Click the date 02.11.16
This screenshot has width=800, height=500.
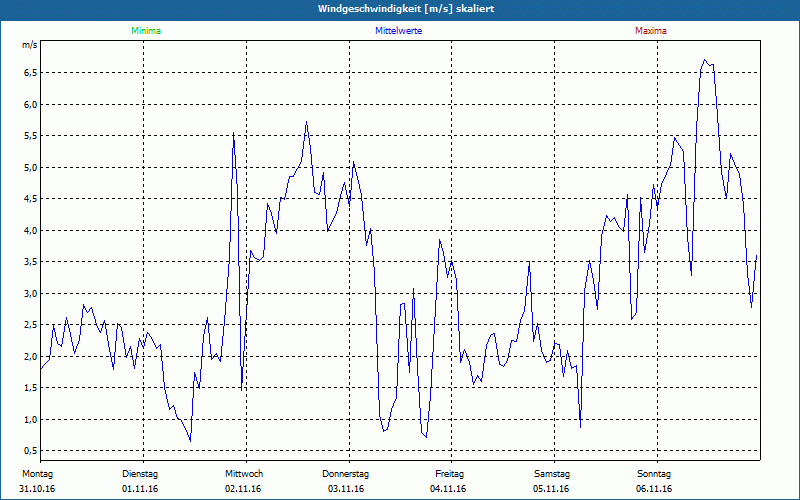(243, 489)
